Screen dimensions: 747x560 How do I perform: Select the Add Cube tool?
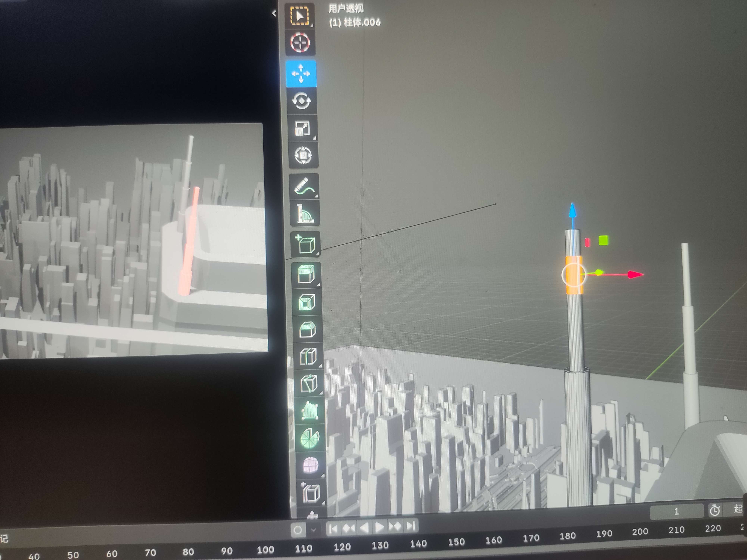306,244
